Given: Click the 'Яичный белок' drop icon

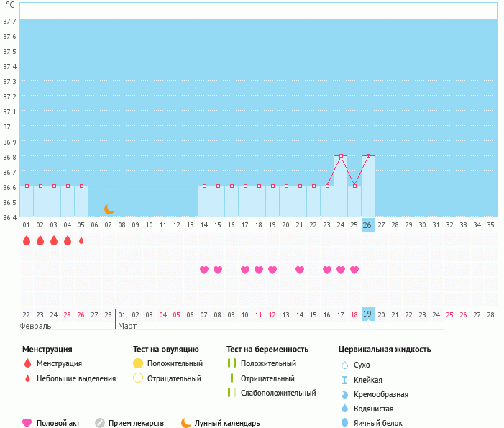Looking at the screenshot, I should (344, 423).
